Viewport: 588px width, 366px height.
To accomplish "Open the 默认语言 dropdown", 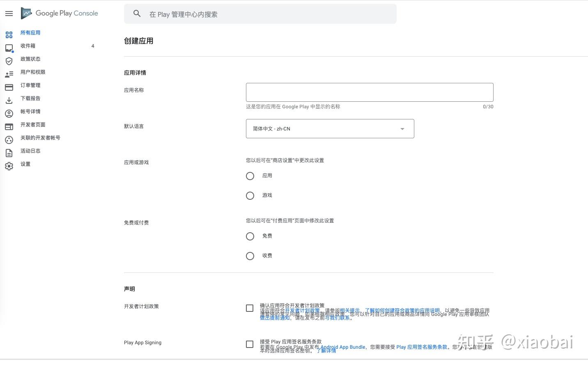I will coord(330,128).
